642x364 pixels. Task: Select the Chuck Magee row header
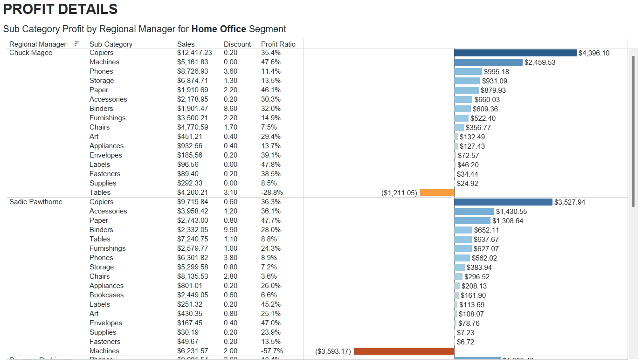click(x=31, y=53)
